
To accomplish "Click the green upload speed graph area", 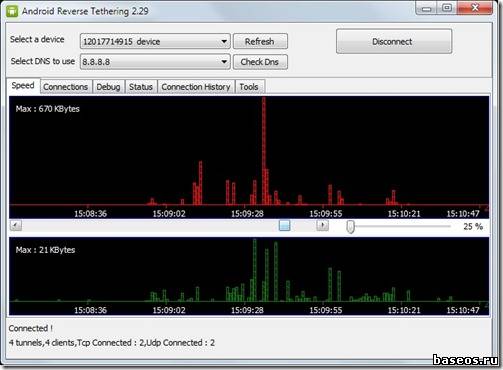I will click(249, 276).
